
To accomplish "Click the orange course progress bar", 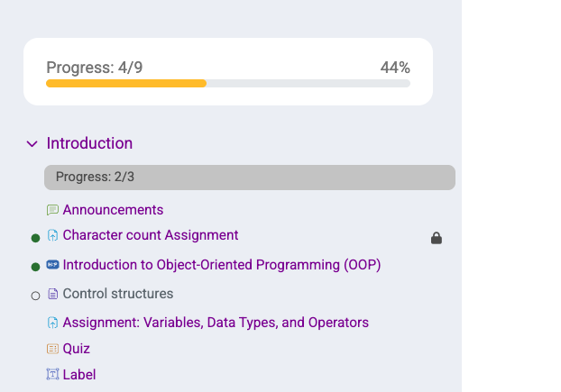I will [126, 83].
